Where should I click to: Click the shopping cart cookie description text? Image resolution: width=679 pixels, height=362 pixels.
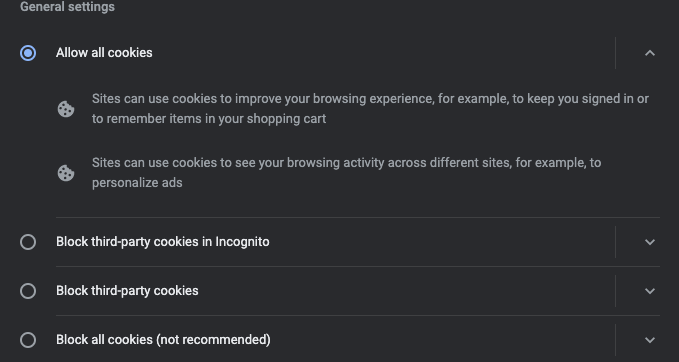pyautogui.click(x=370, y=109)
